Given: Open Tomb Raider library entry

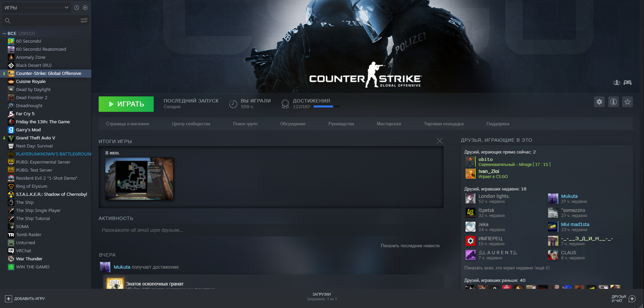Looking at the screenshot, I should pos(28,234).
